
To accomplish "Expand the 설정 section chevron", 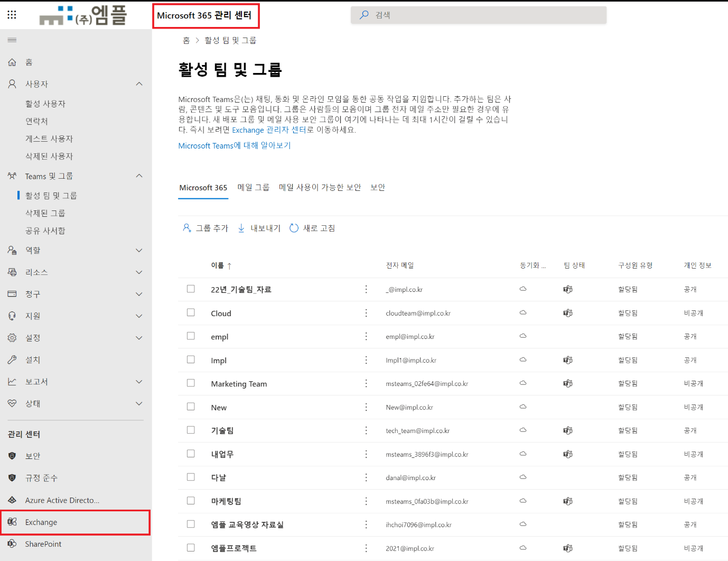I will (x=139, y=338).
